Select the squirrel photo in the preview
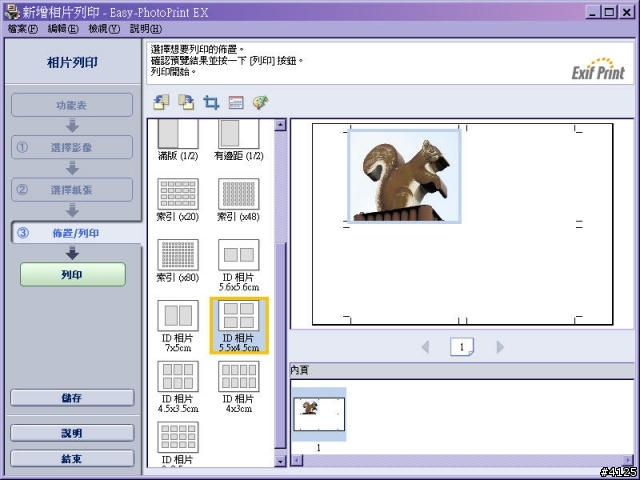Viewport: 640px width, 480px height. point(404,176)
